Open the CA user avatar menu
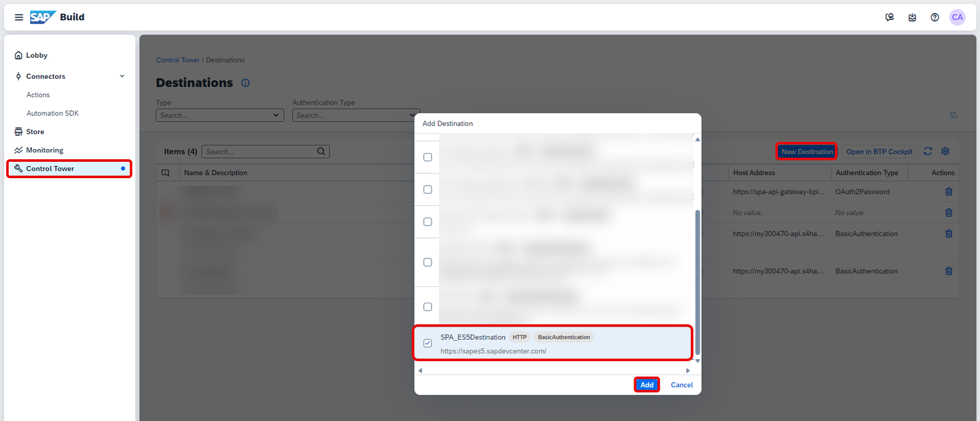980x421 pixels. point(958,17)
